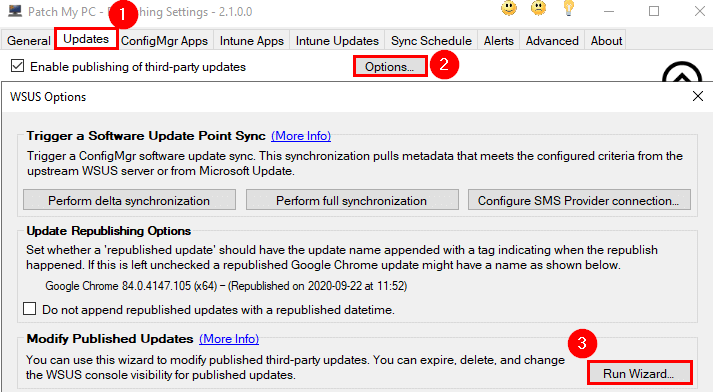The height and width of the screenshot is (392, 713).
Task: Click the light bulb idea icon
Action: tap(568, 8)
